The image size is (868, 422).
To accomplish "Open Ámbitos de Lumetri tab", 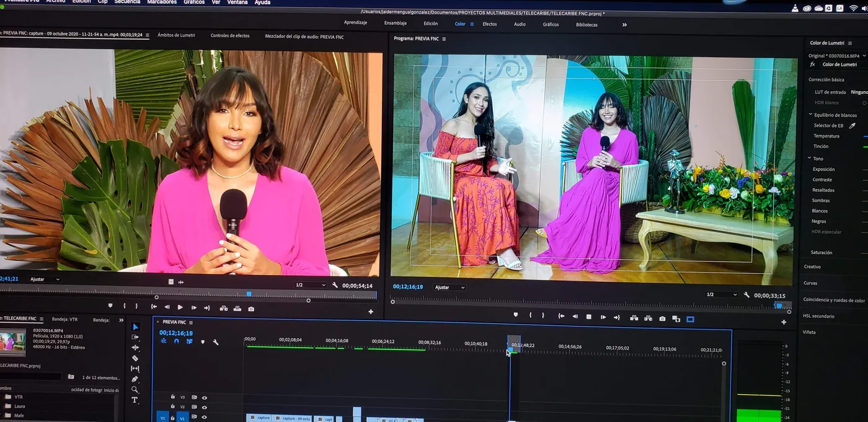I will pos(176,35).
